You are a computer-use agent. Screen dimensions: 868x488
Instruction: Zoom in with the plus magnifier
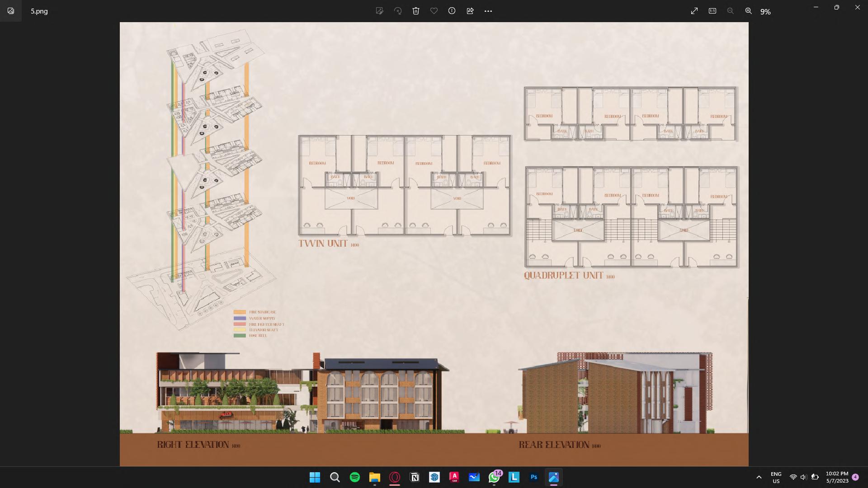(749, 11)
